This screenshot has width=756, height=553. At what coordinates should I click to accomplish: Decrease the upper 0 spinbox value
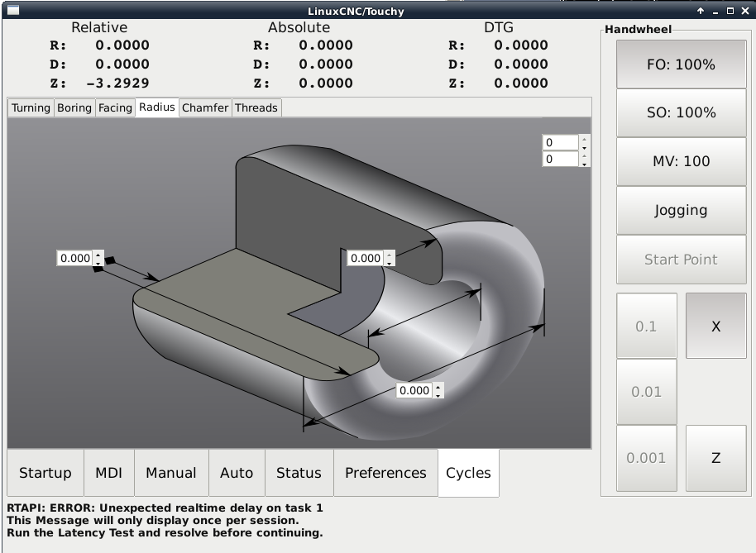[x=584, y=147]
